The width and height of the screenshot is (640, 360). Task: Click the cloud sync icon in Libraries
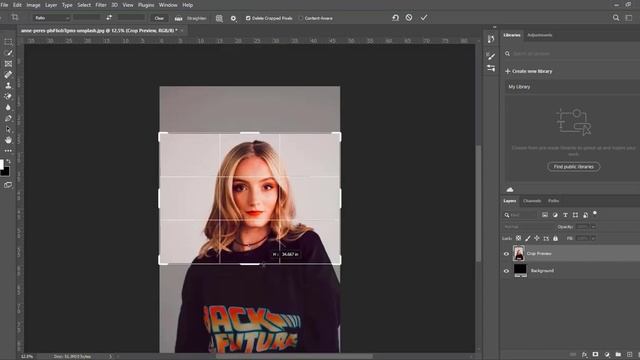(x=510, y=190)
